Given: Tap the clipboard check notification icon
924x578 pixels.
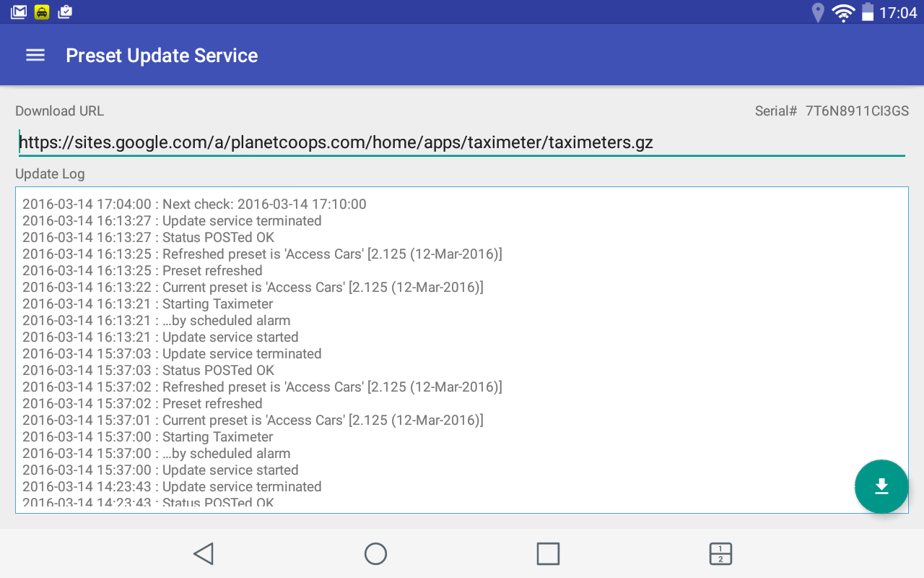Looking at the screenshot, I should (x=65, y=12).
